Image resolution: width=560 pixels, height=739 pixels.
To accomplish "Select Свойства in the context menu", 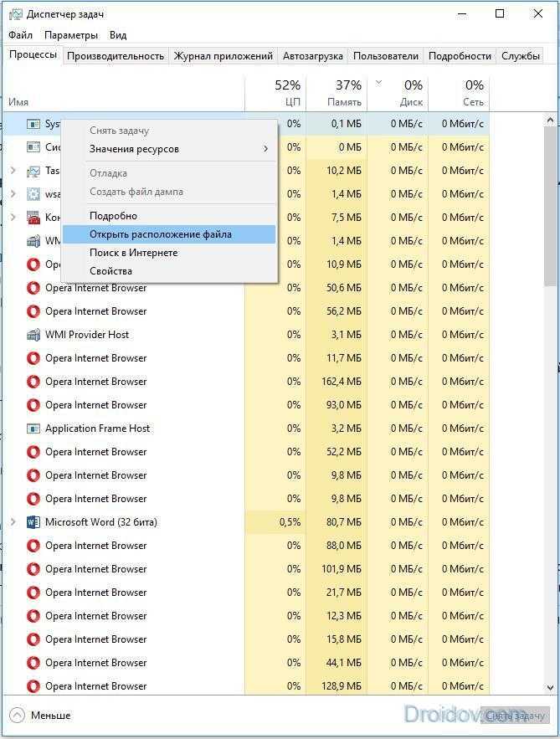I will pyautogui.click(x=110, y=271).
